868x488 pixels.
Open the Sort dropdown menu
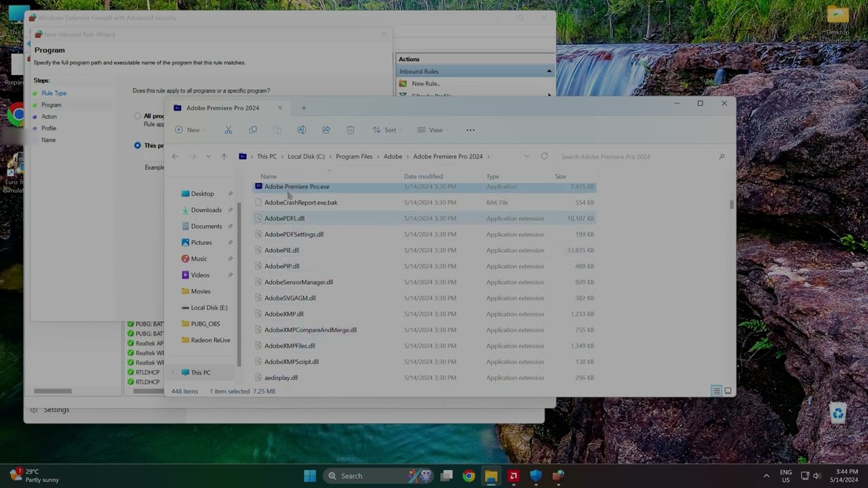tap(387, 130)
